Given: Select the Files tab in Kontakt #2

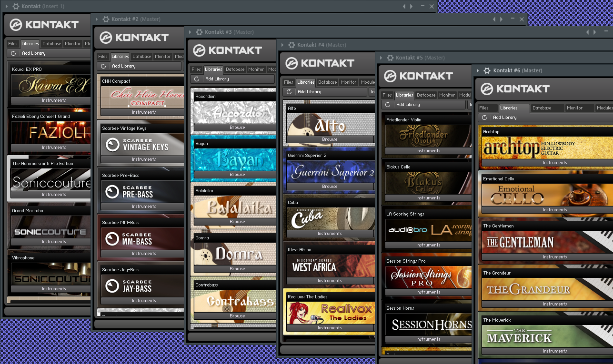Looking at the screenshot, I should [x=103, y=57].
